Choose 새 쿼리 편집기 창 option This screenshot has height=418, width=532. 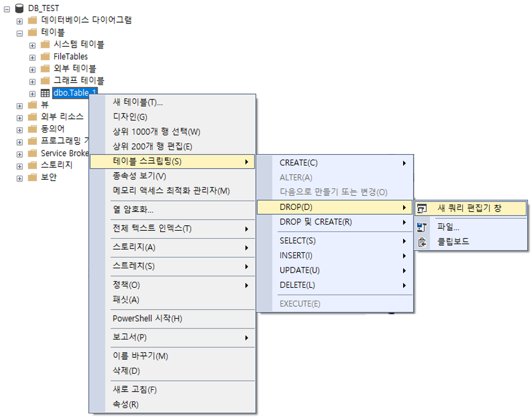tap(471, 208)
